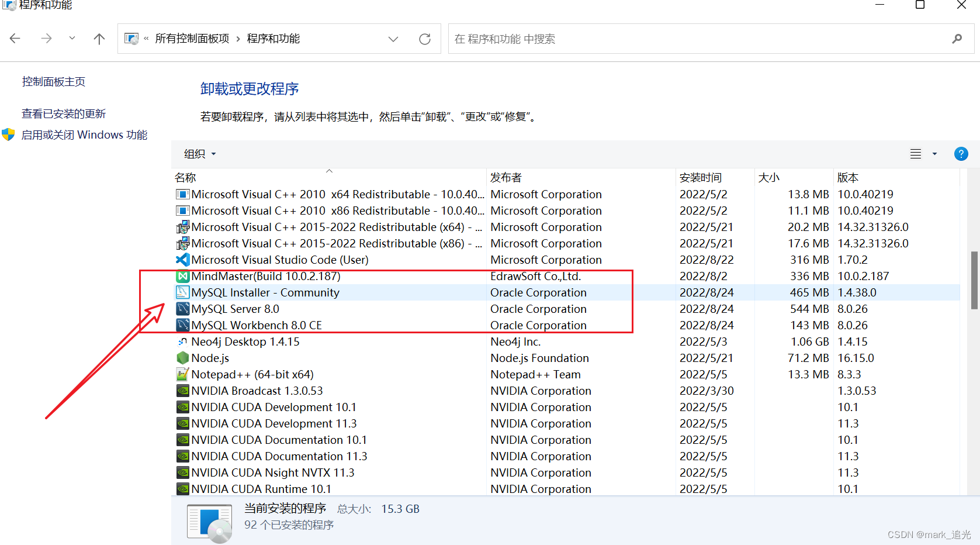The image size is (980, 545).
Task: Sort by the 发布者 column header
Action: click(581, 177)
